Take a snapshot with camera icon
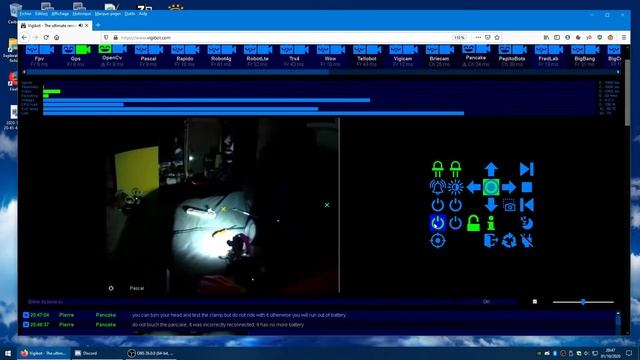Screen dimensions: 640x360 click(x=509, y=205)
